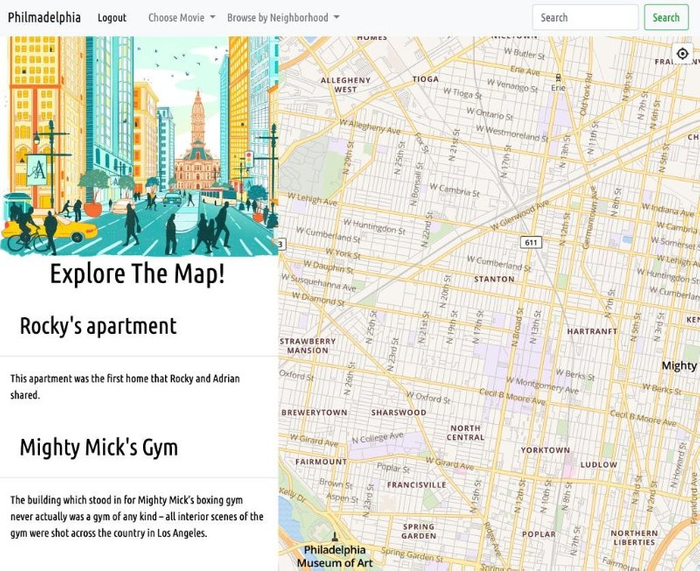Click the YORKTOWN neighborhood label
Viewport: 700px width, 571px height.
click(545, 450)
